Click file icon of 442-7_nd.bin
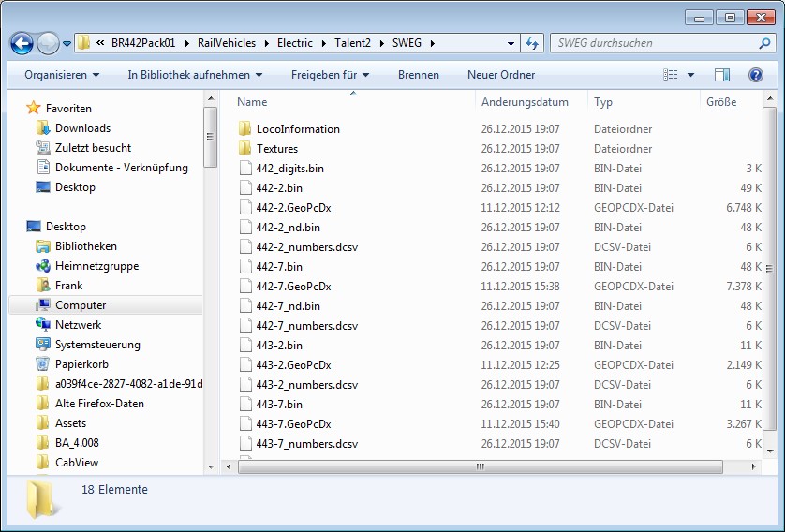This screenshot has height=532, width=785. (x=245, y=306)
